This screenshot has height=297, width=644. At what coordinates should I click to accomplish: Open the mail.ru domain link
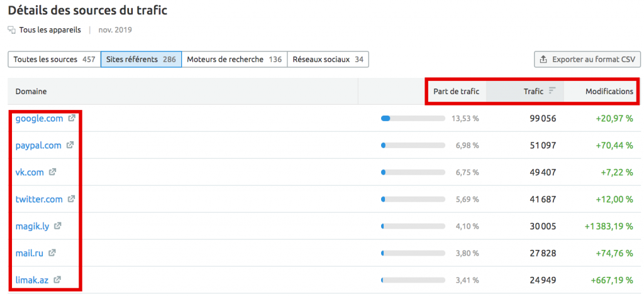(29, 253)
